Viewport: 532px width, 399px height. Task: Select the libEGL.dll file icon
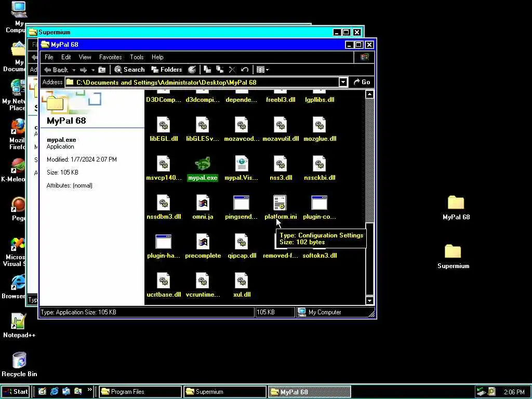pos(164,125)
